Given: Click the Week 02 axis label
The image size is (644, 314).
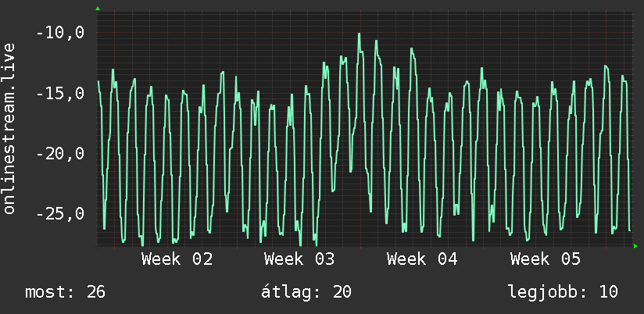Looking at the screenshot, I should pyautogui.click(x=177, y=259).
